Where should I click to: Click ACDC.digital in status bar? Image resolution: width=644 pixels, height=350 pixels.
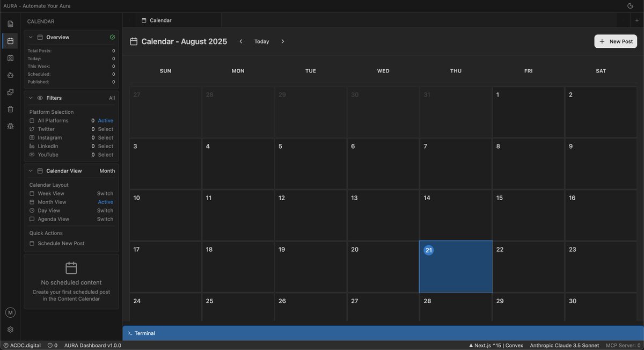(x=21, y=346)
